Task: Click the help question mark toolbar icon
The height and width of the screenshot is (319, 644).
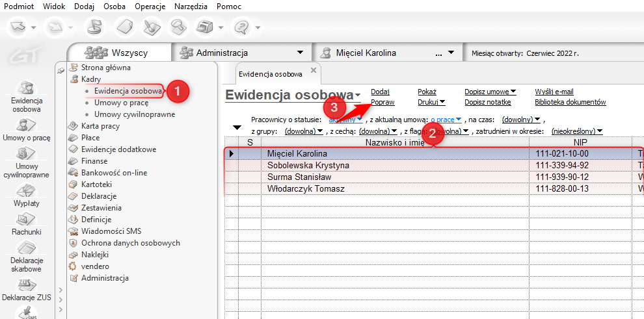Action: (242, 27)
